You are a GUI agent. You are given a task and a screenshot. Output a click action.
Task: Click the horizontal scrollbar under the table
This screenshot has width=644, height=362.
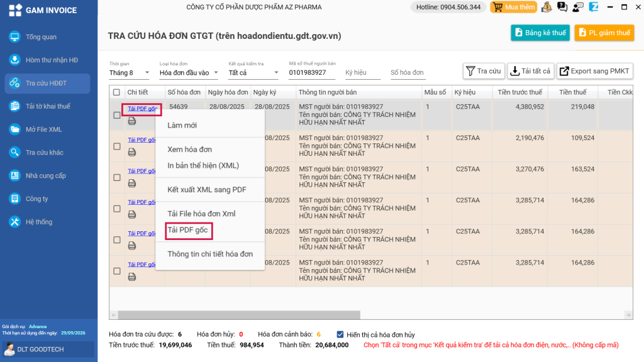(239, 315)
